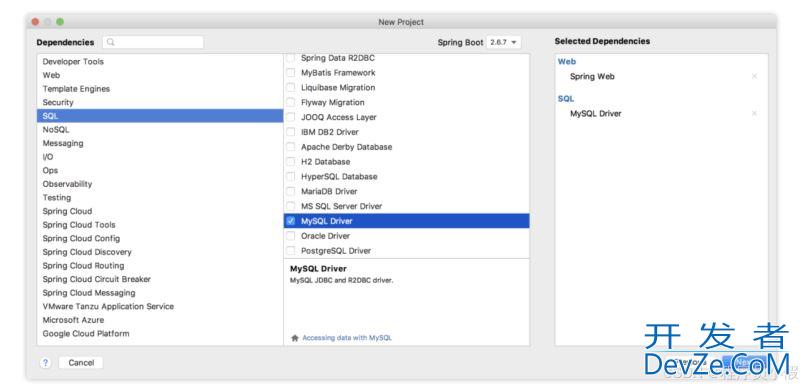800x386 pixels.
Task: Click the help question mark icon
Action: tap(45, 363)
